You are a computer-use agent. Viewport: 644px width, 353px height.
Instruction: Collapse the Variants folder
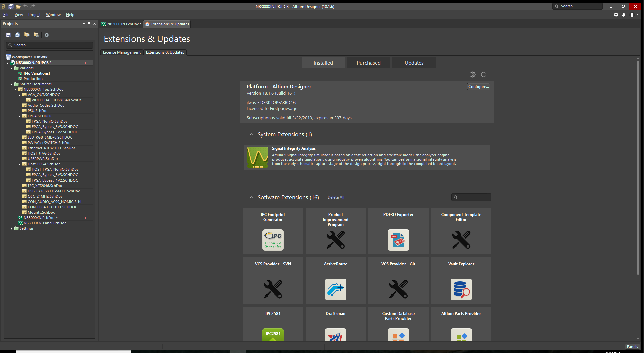click(12, 68)
